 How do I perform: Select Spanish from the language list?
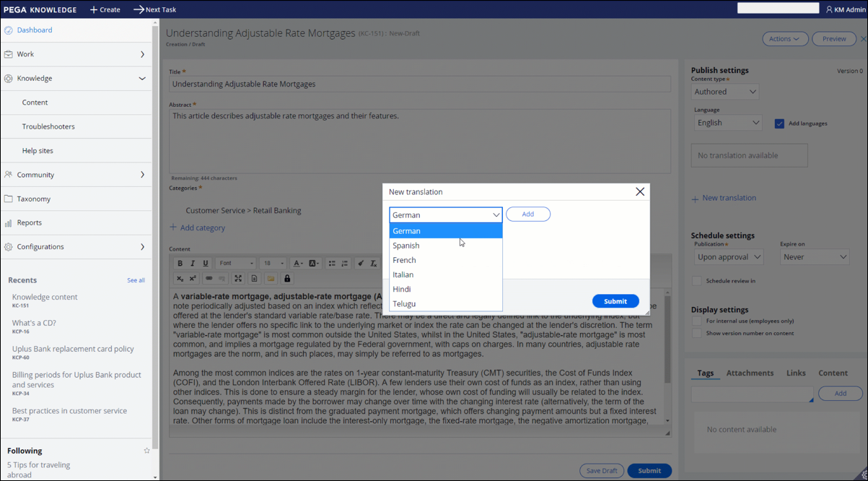pyautogui.click(x=406, y=246)
